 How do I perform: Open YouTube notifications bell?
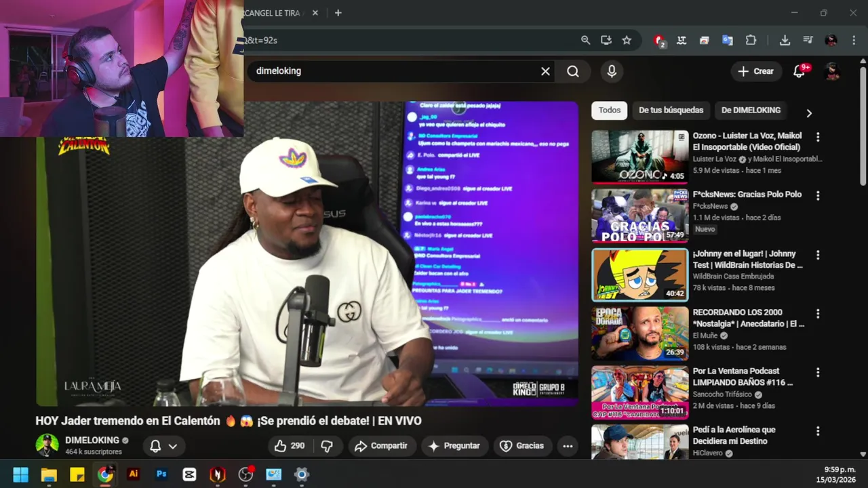[x=799, y=71]
